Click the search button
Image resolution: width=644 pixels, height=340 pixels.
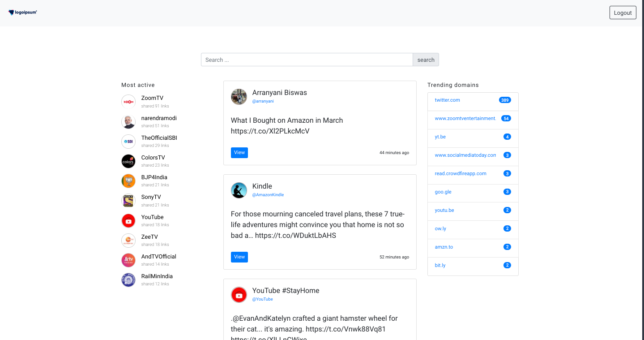coord(426,60)
